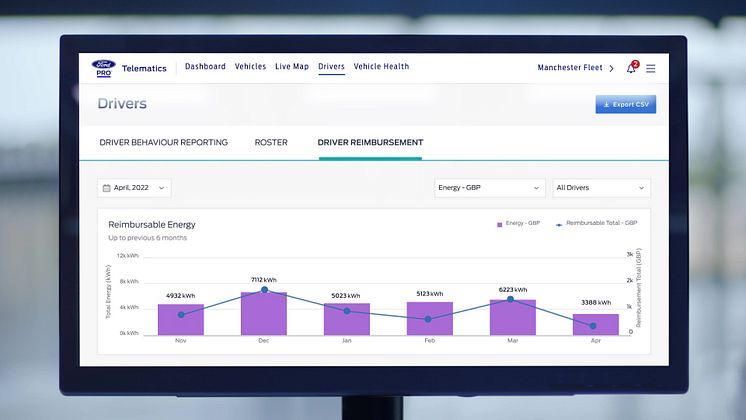Open the hamburger menu icon
Image resolution: width=746 pixels, height=420 pixels.
click(x=651, y=68)
